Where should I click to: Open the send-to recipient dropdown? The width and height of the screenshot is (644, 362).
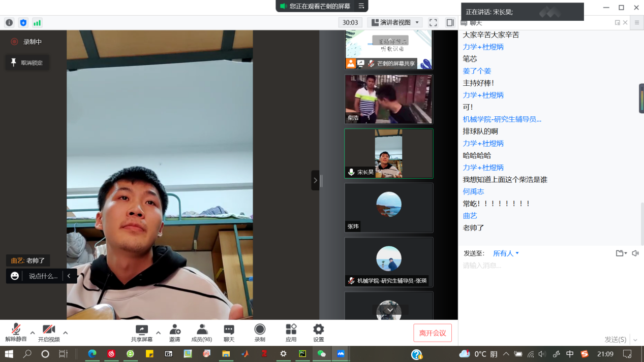[506, 253]
